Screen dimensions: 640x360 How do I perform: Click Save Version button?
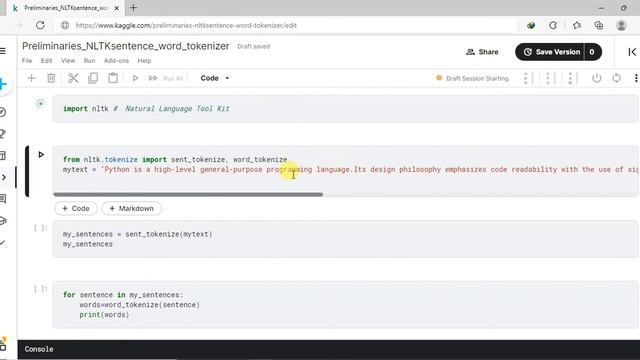click(551, 52)
